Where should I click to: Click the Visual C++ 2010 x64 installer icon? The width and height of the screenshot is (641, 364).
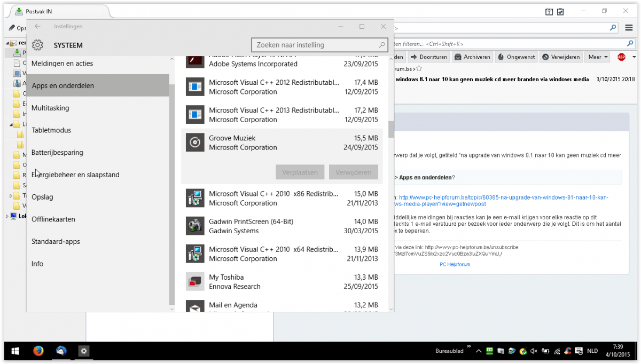click(195, 254)
